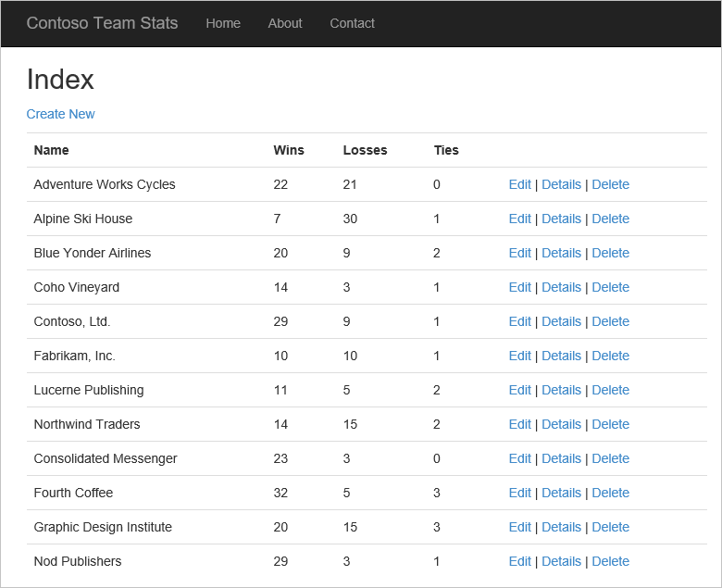Click the Blue Yonder Airlines name
Viewport: 722px width, 588px height.
92,253
